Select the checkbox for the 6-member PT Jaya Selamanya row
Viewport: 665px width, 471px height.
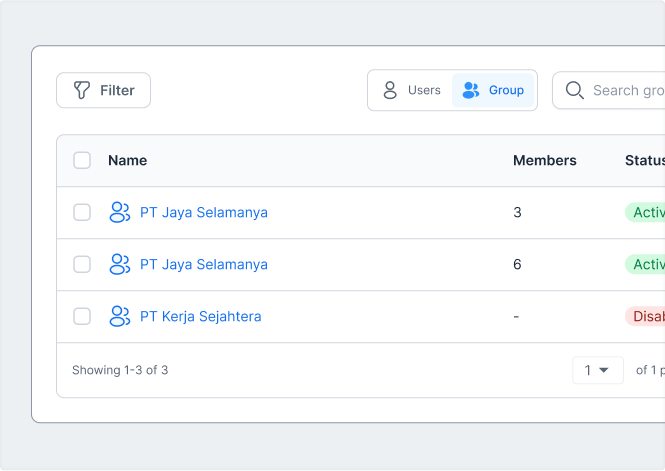pyautogui.click(x=82, y=265)
